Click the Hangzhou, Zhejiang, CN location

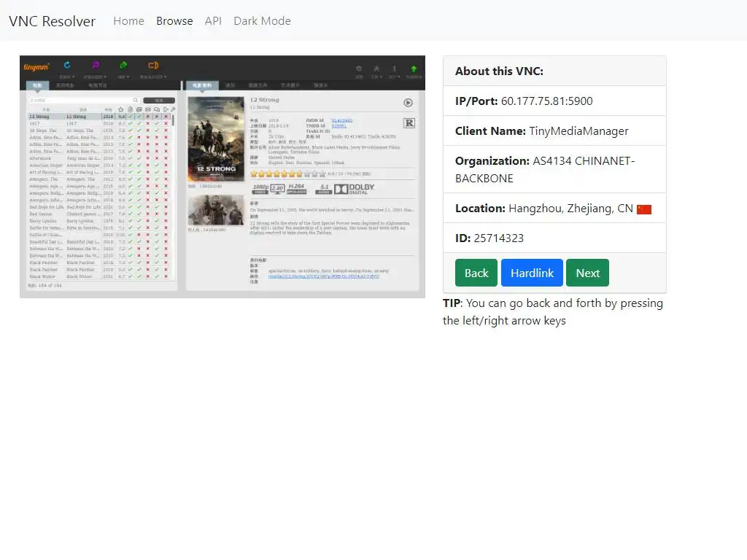point(570,209)
